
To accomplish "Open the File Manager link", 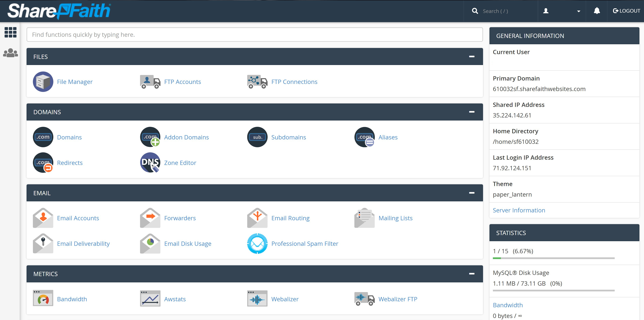I will click(75, 82).
